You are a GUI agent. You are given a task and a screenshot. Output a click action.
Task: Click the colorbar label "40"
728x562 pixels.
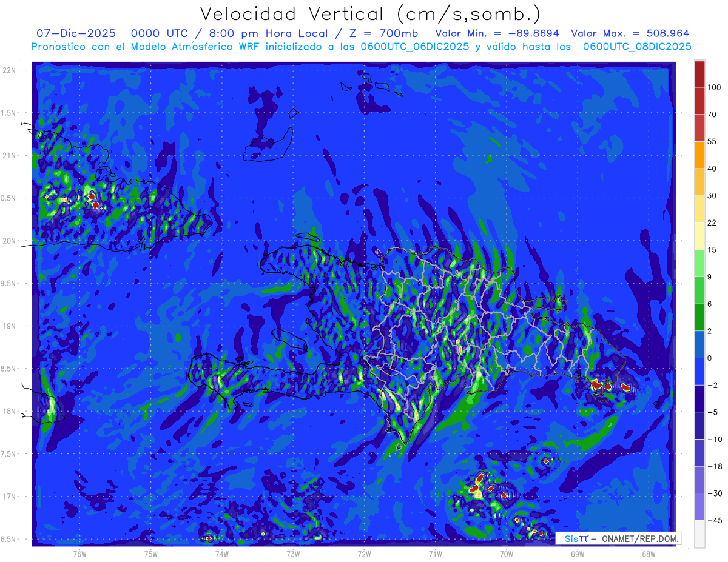point(712,169)
